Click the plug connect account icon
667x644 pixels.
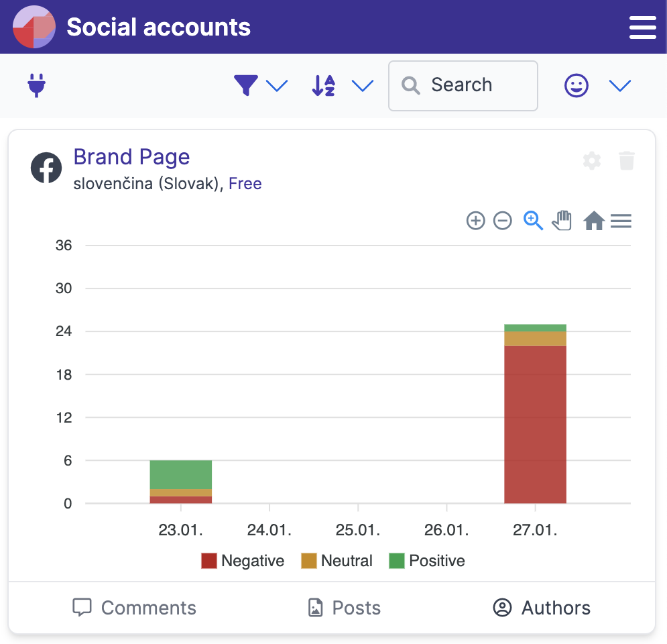[x=37, y=86]
